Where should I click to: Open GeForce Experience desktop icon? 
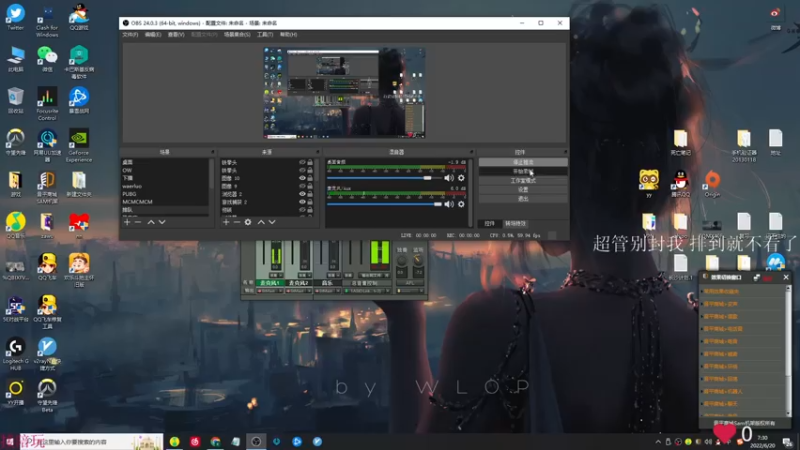79,145
